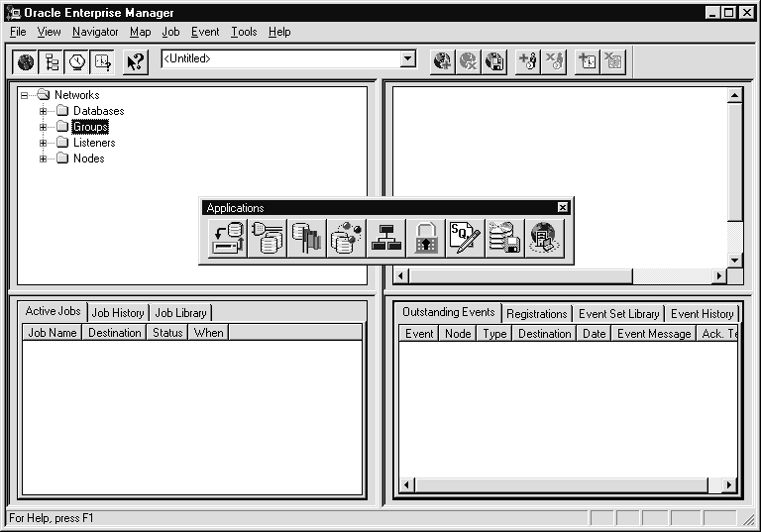
Task: Open the Navigator menu
Action: pos(95,32)
